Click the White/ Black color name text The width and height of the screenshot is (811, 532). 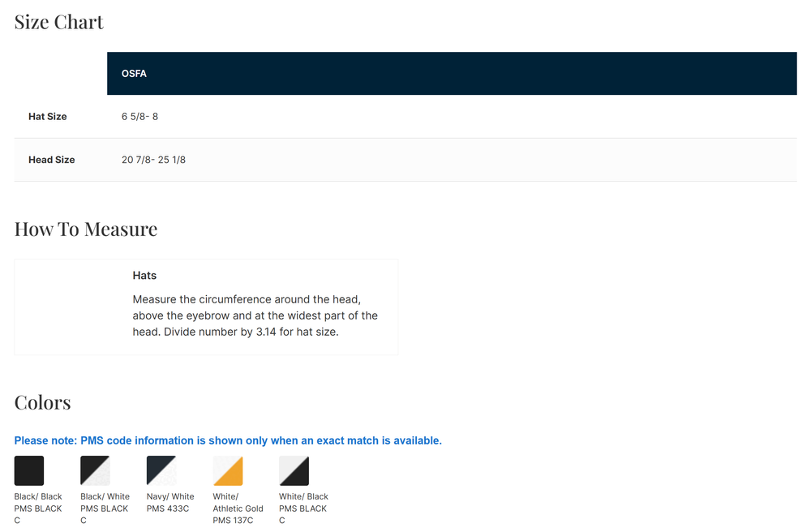coord(303,496)
